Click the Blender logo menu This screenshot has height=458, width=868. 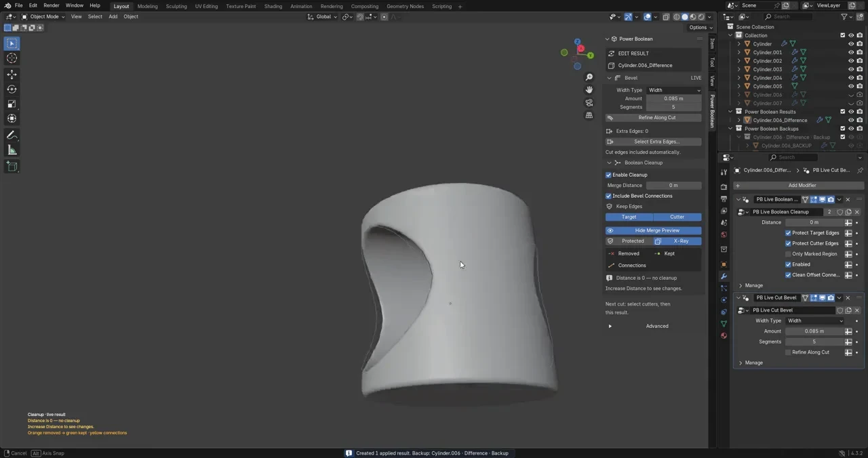7,5
